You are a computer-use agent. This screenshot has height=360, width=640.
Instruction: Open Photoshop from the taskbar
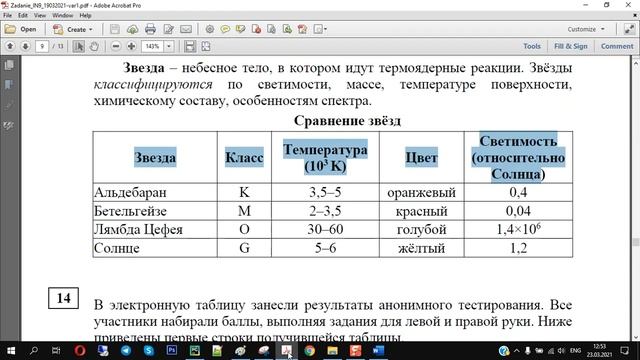tap(171, 351)
